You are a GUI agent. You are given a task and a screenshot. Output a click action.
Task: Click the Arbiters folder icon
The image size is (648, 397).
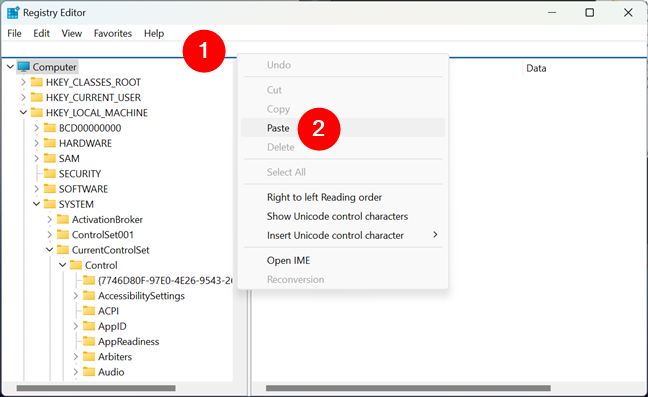pyautogui.click(x=89, y=357)
